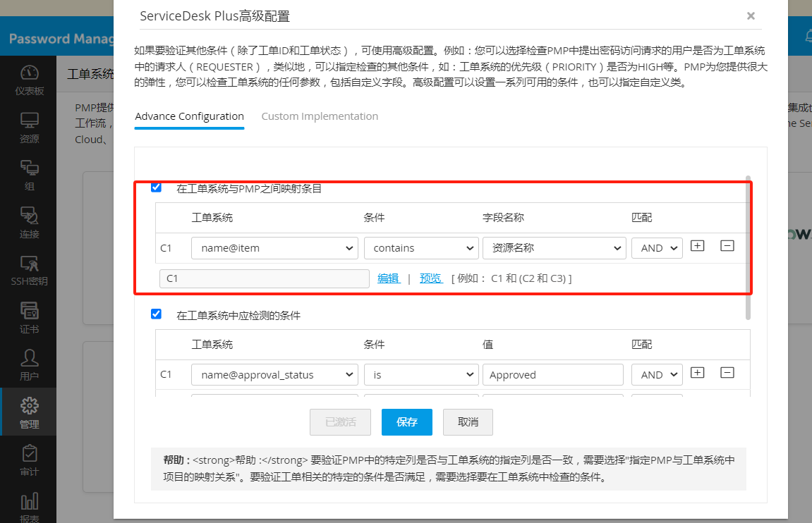Screen dimensions: 812x523
Task: Click the 编辑 edit link
Action: click(389, 278)
